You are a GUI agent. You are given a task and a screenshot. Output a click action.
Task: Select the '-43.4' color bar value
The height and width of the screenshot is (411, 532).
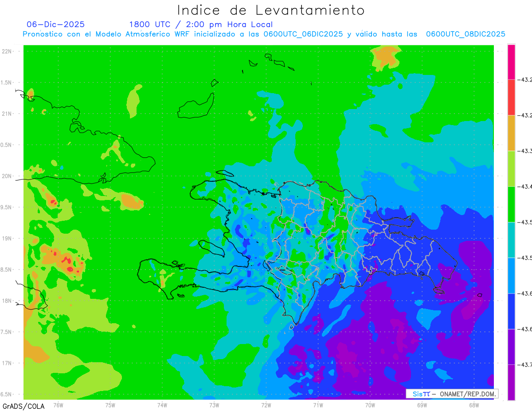525,187
